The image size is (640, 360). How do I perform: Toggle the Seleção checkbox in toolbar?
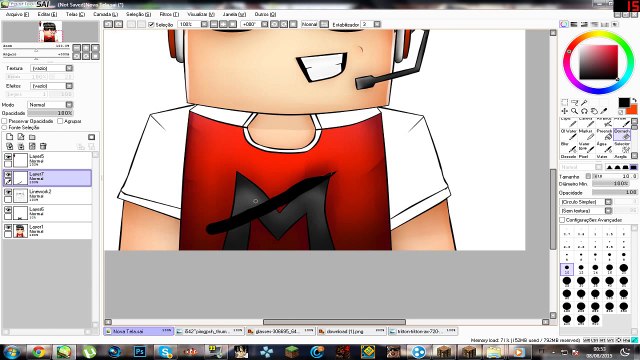coord(151,25)
